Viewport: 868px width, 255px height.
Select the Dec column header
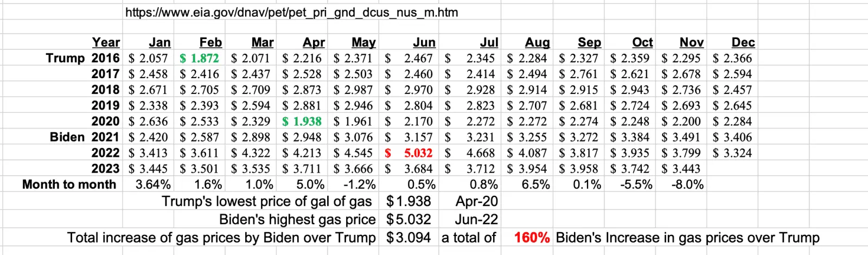point(743,42)
